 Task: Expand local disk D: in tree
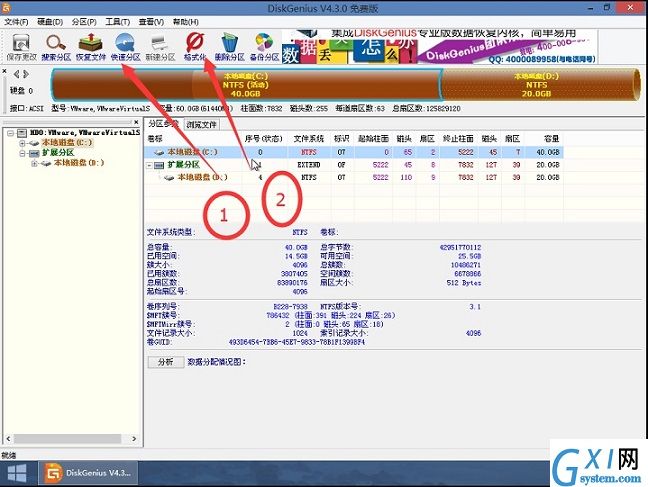click(34, 163)
